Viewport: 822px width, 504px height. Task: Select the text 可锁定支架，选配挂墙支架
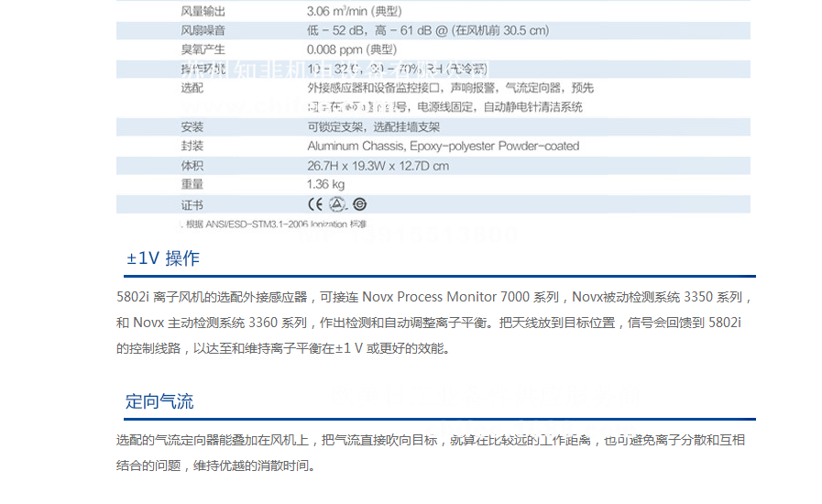[x=373, y=126]
